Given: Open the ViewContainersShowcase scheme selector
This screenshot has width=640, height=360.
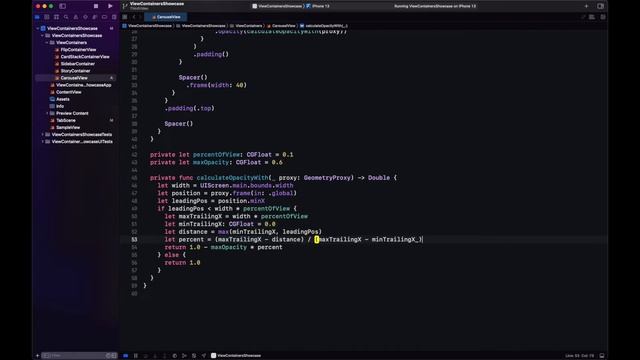Looking at the screenshot, I should [280, 6].
